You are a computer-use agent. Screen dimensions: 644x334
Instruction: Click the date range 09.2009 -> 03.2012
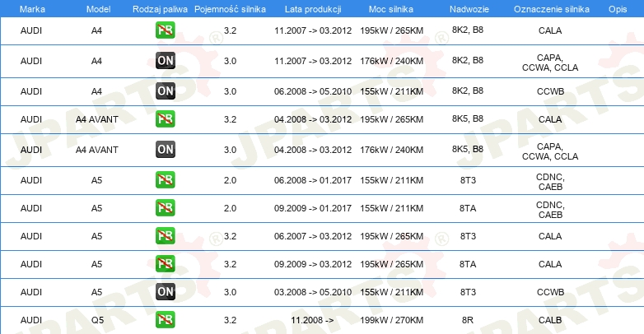click(x=313, y=264)
